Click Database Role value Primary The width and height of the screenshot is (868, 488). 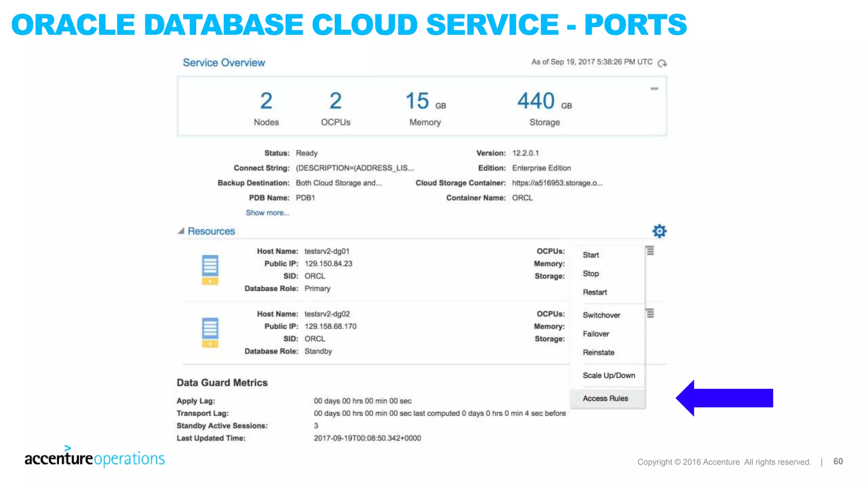pyautogui.click(x=317, y=288)
